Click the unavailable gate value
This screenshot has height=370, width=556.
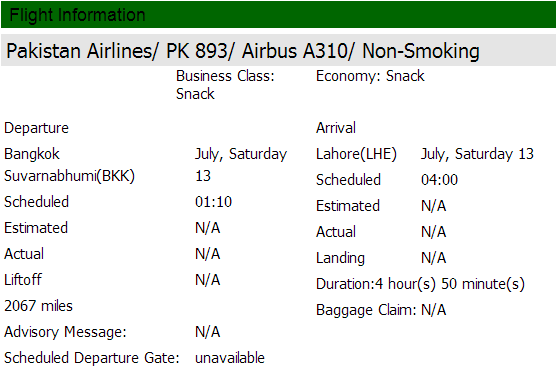coord(230,358)
